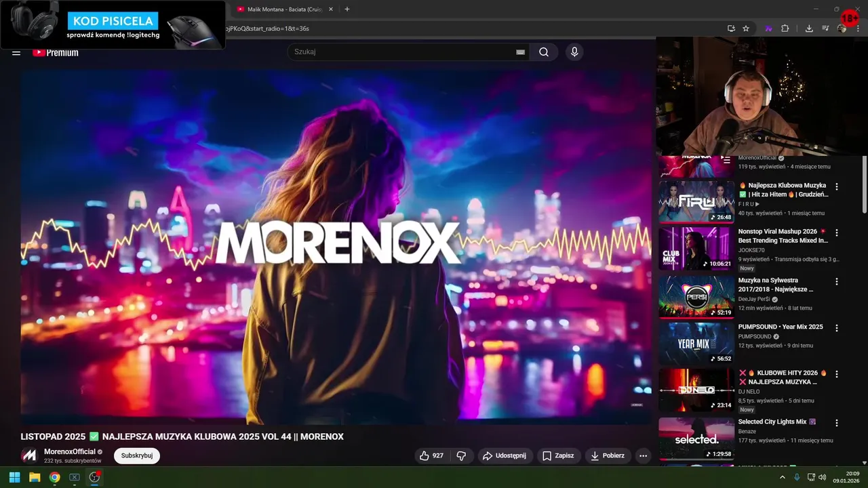Screen dimensions: 868x488
Task: Open KOD PISICELA Logitech banner
Action: pos(113,25)
